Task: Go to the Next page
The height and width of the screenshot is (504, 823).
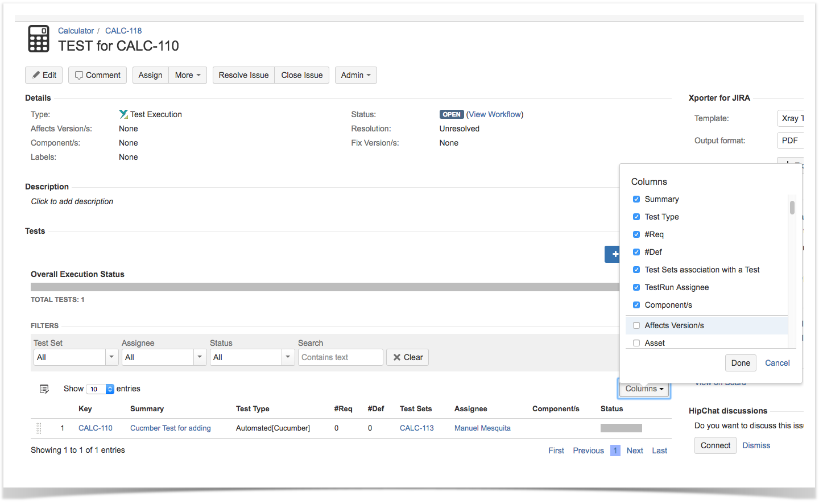Action: [x=635, y=451]
